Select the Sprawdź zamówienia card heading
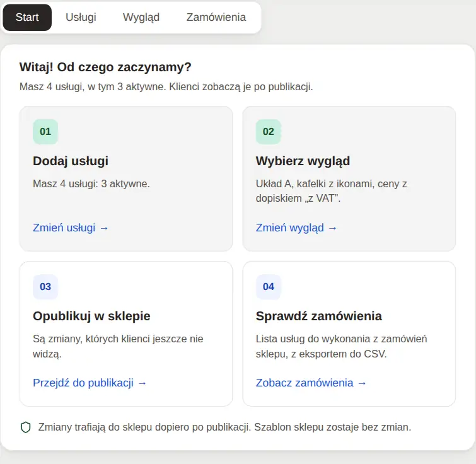Viewport: 476px width, 464px height. [319, 316]
